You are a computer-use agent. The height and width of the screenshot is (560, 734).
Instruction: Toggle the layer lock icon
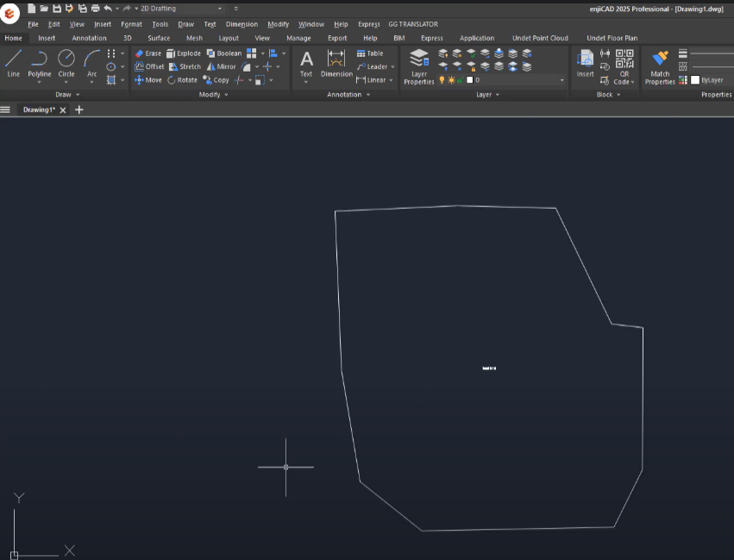click(461, 80)
